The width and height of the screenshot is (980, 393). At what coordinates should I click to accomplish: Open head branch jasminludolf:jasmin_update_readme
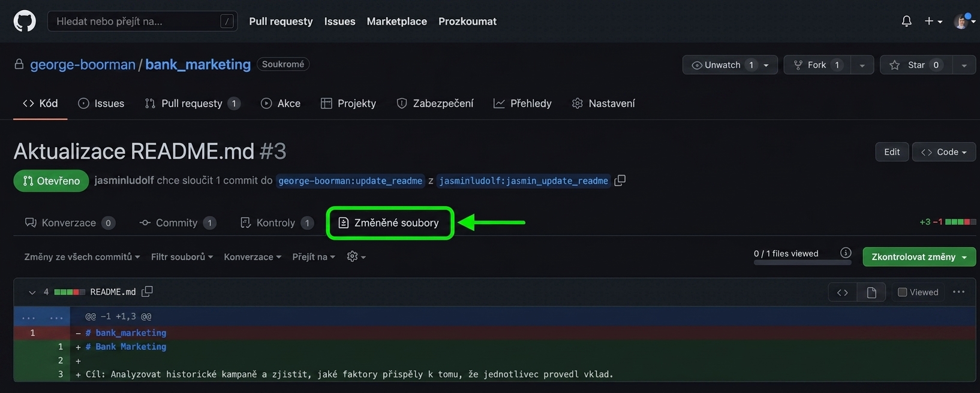tap(524, 181)
